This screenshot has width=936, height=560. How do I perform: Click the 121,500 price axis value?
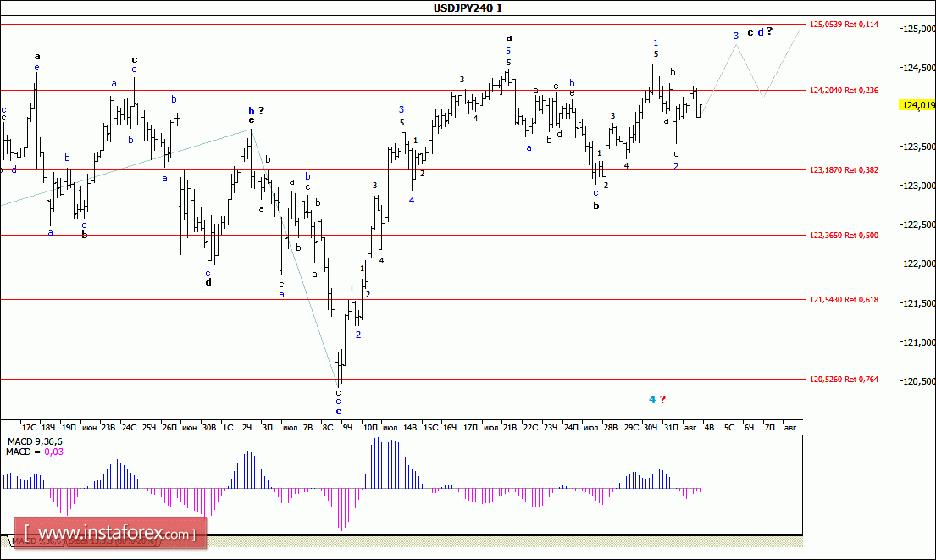[919, 303]
